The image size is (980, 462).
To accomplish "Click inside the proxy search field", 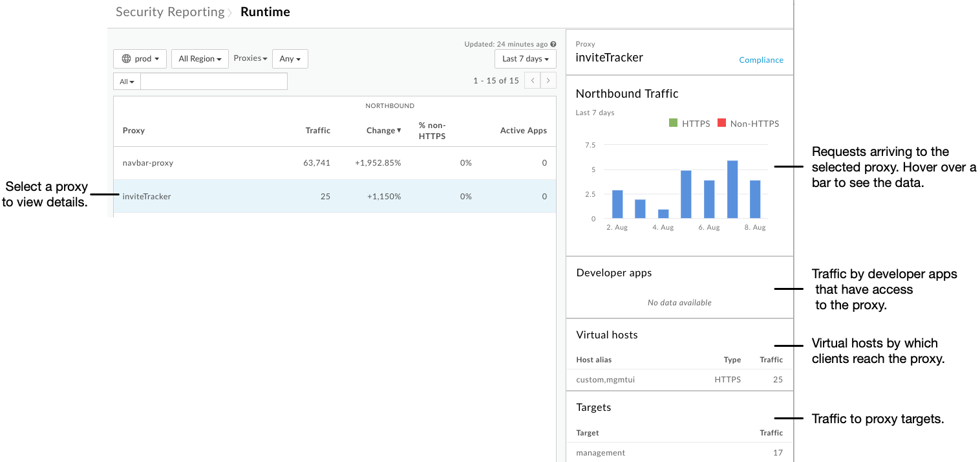I will [213, 80].
